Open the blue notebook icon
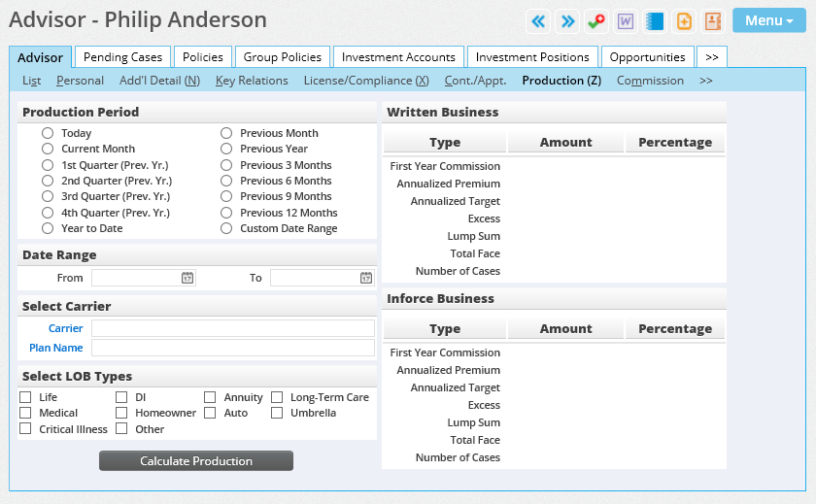Screen dimensions: 816x504 (x=655, y=21)
